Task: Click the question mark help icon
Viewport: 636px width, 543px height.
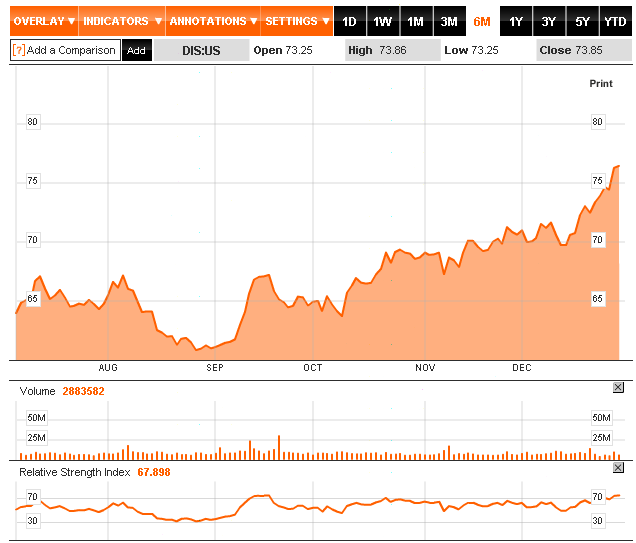Action: click(19, 50)
